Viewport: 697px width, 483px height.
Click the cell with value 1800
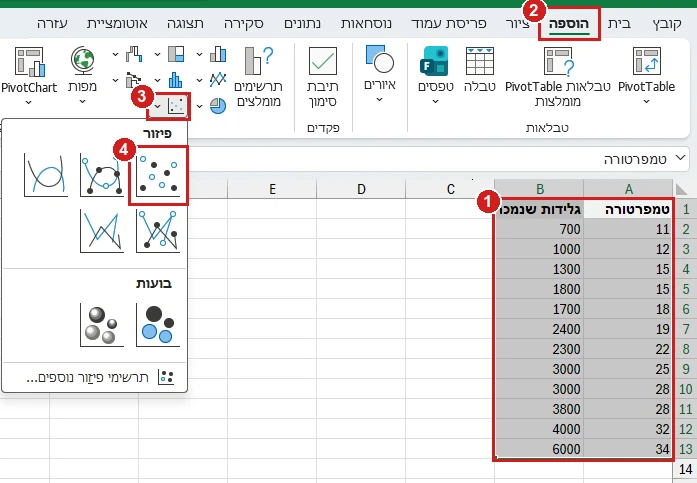[x=539, y=289]
